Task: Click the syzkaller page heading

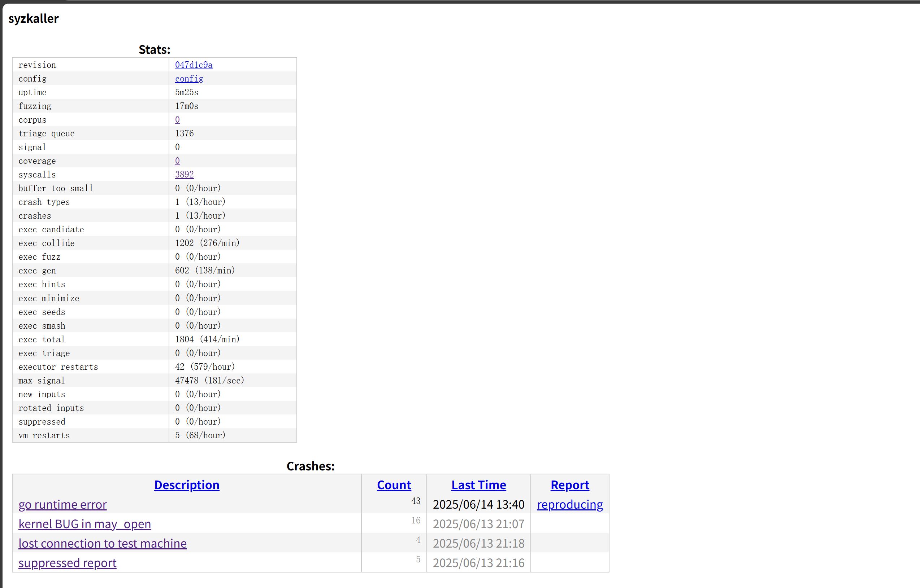Action: (34, 18)
